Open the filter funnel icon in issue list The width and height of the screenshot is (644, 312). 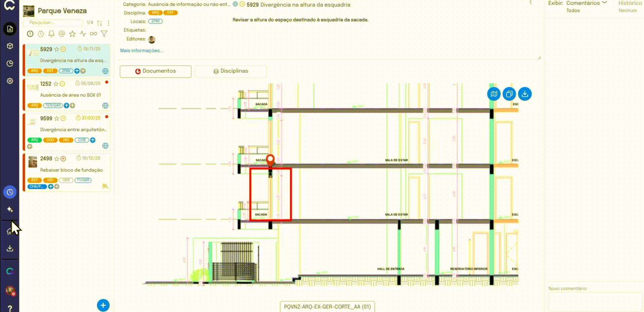pyautogui.click(x=104, y=34)
